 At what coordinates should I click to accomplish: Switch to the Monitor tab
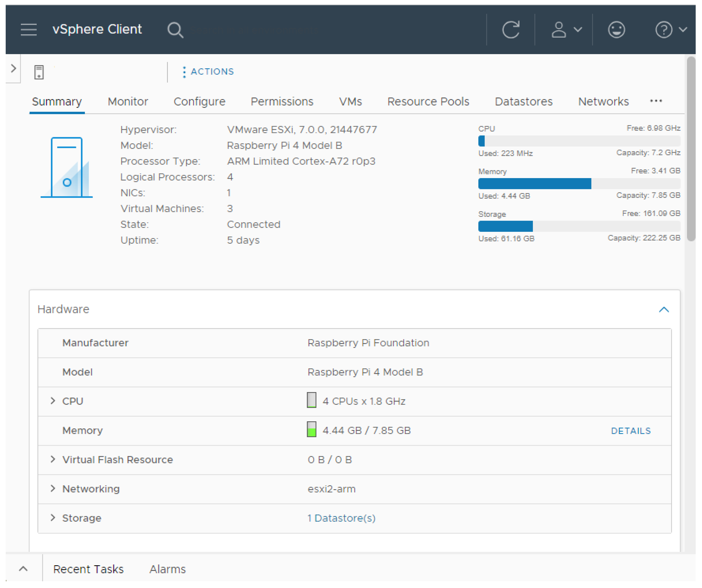coord(128,101)
